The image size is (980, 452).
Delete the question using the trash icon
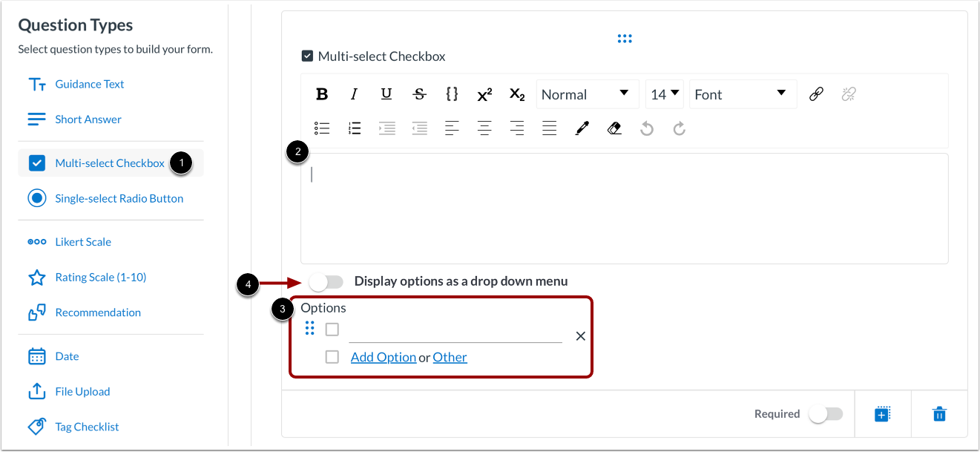point(939,413)
